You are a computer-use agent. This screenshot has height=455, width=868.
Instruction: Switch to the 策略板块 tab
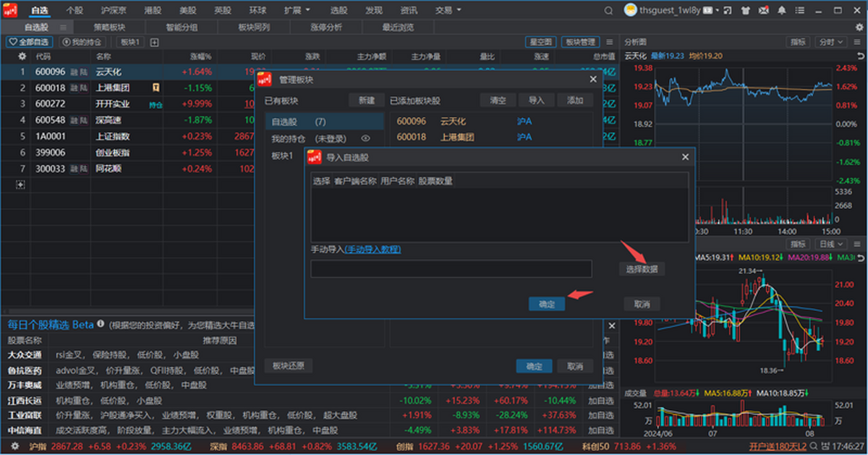click(109, 27)
